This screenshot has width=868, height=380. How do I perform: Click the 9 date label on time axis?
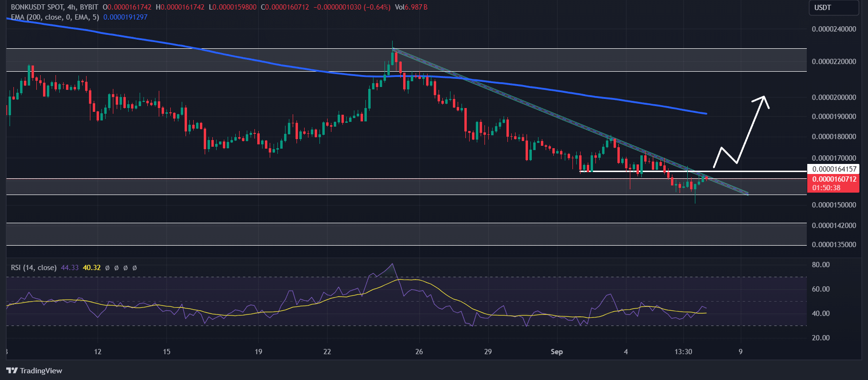pos(740,352)
